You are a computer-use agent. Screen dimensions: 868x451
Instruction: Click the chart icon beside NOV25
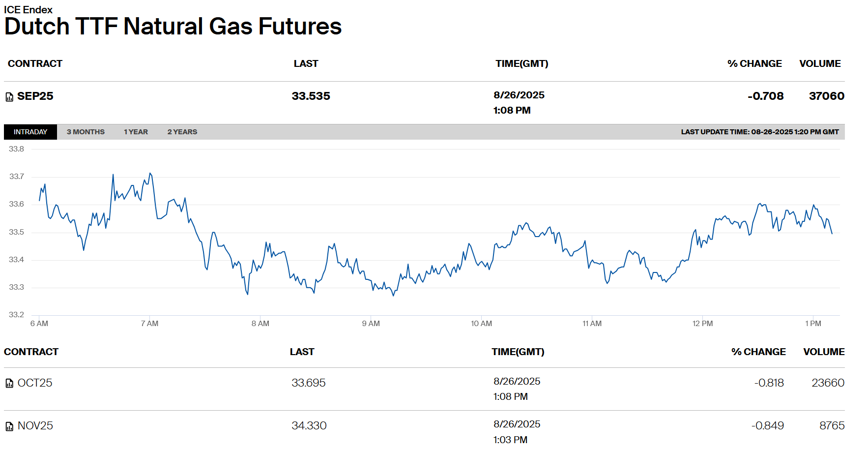tap(9, 426)
